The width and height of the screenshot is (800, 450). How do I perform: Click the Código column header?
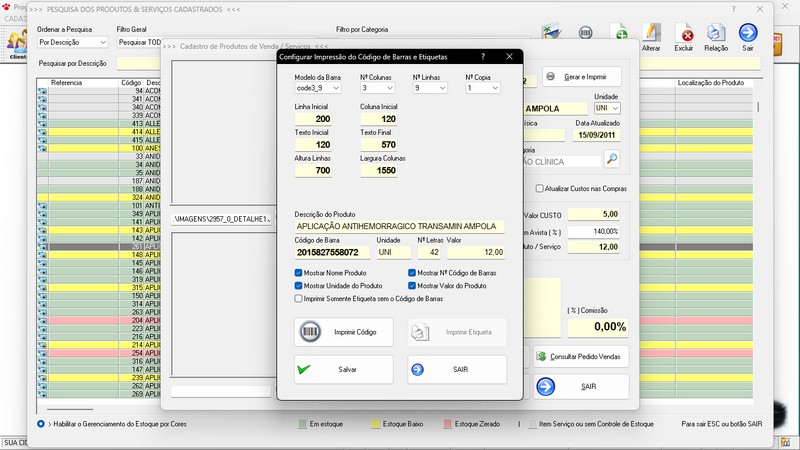pyautogui.click(x=130, y=82)
